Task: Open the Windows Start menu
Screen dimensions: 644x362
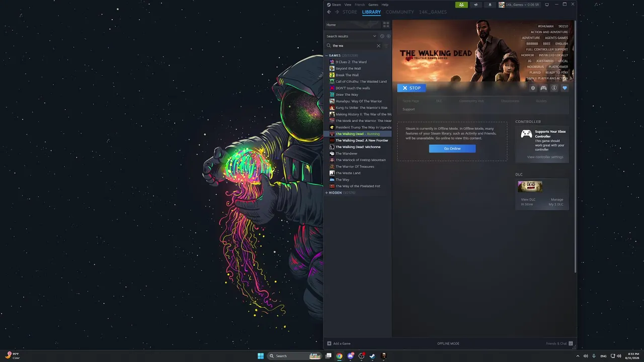Action: pos(261,356)
